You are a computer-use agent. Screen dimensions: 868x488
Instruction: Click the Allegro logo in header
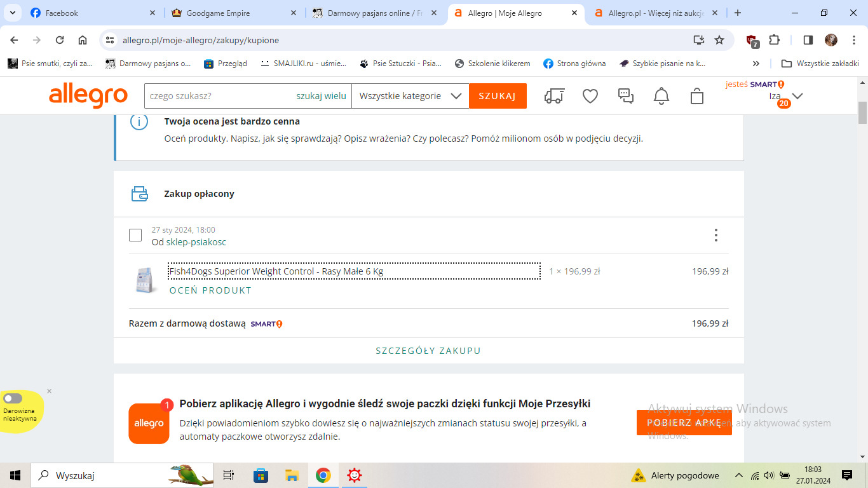coord(88,96)
